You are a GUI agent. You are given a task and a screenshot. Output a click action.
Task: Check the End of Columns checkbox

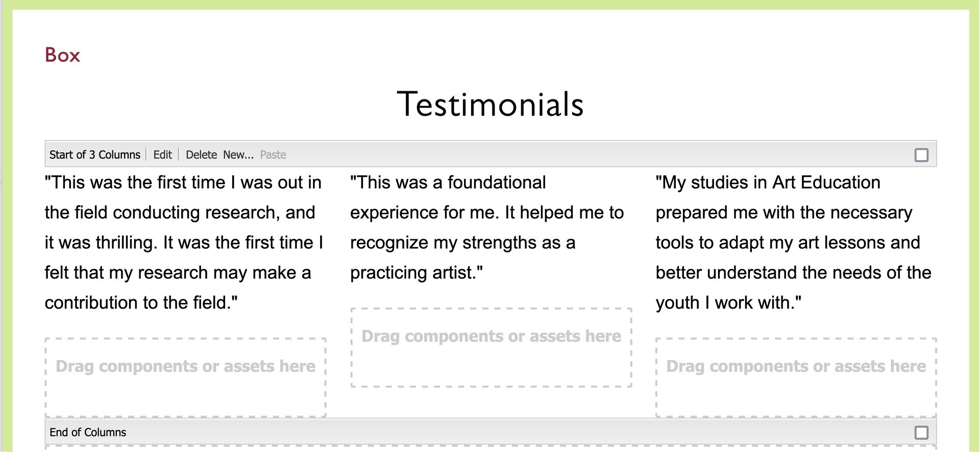[921, 433]
